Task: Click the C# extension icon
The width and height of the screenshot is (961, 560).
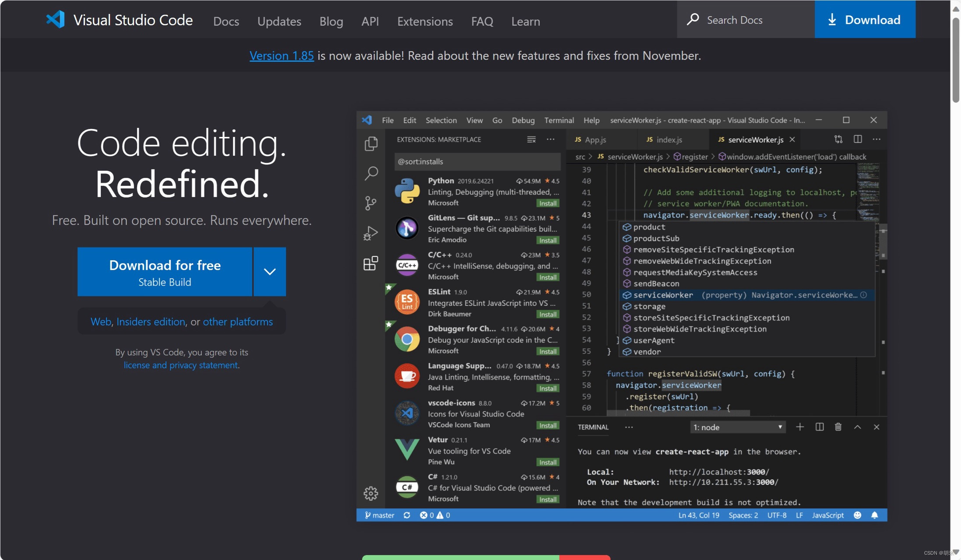Action: (407, 487)
